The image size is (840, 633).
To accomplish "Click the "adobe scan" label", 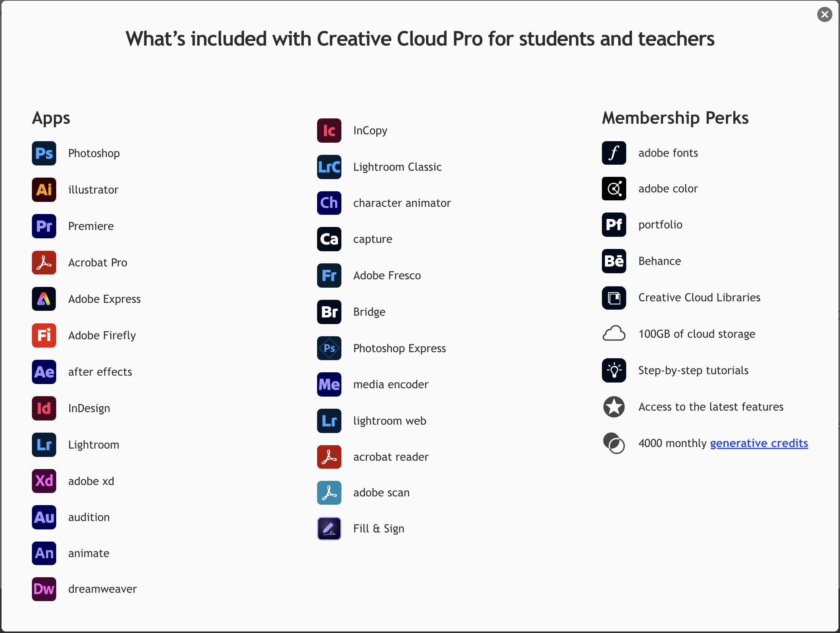I will point(381,493).
